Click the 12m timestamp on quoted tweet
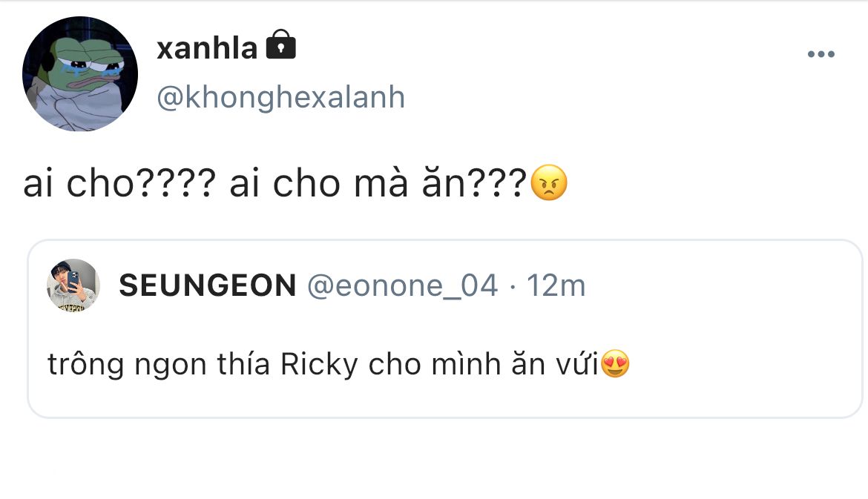 point(556,285)
